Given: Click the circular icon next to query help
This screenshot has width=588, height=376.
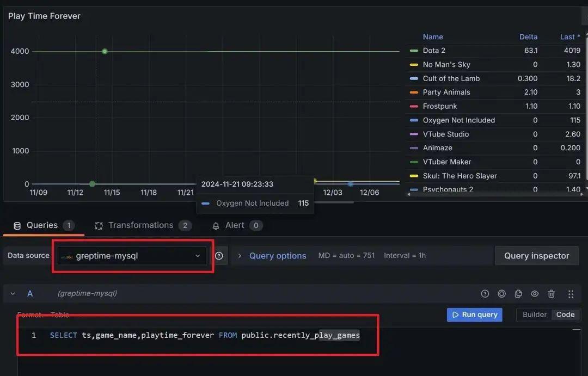Looking at the screenshot, I should pos(501,294).
